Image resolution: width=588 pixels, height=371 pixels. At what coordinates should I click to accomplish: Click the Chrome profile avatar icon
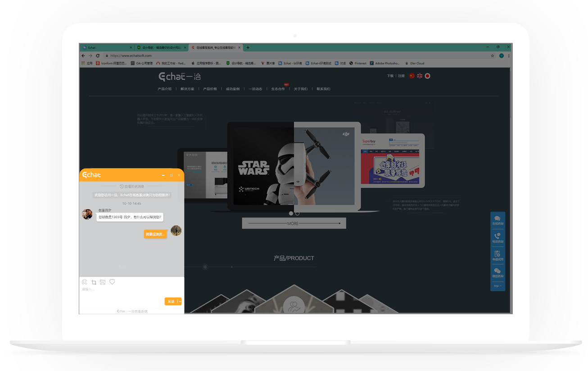click(x=501, y=55)
